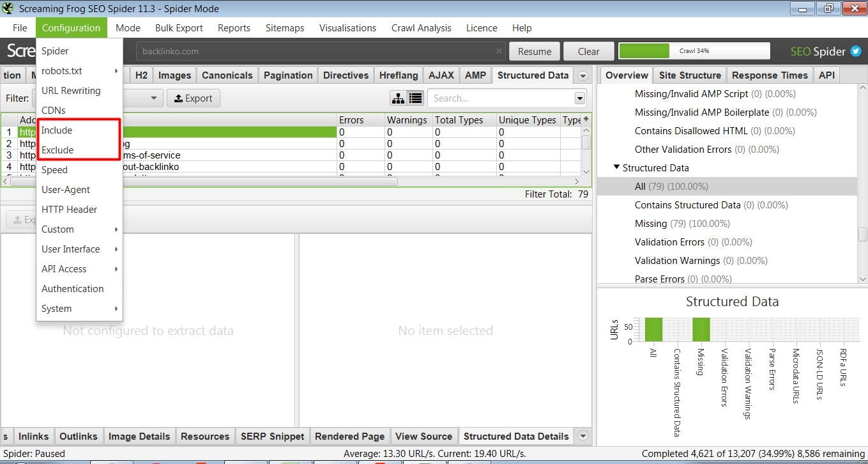868x464 pixels.
Task: Expand User Interface submenu
Action: [116, 249]
